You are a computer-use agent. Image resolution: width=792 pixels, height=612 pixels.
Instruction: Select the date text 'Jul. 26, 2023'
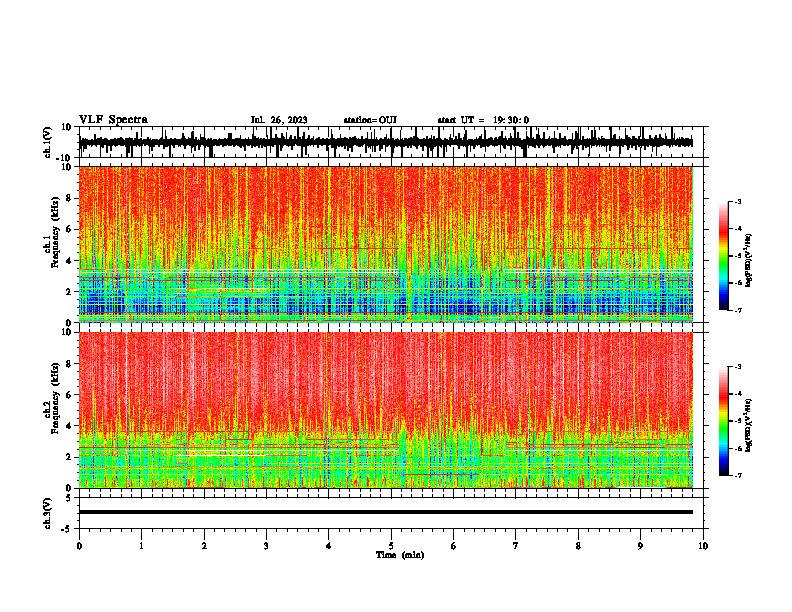pos(279,120)
